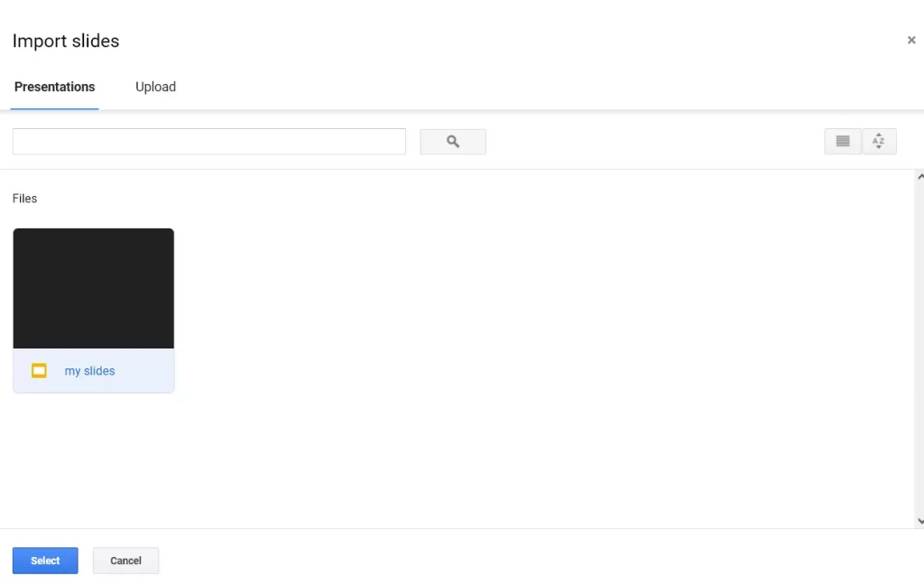Click the blue underline beneath Presentations
924x585 pixels.
(x=54, y=108)
